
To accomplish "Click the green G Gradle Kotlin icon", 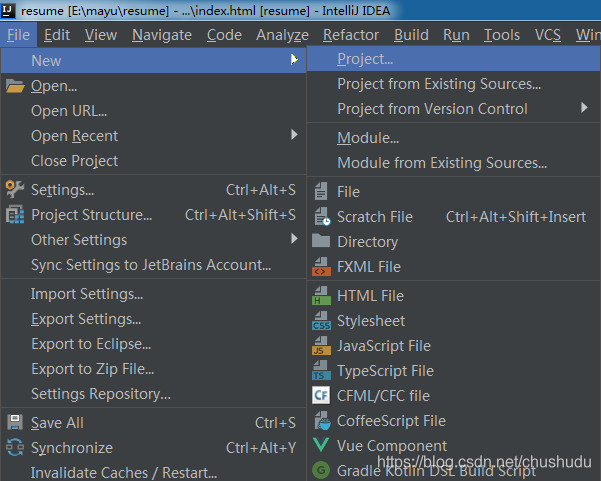I will coord(321,470).
